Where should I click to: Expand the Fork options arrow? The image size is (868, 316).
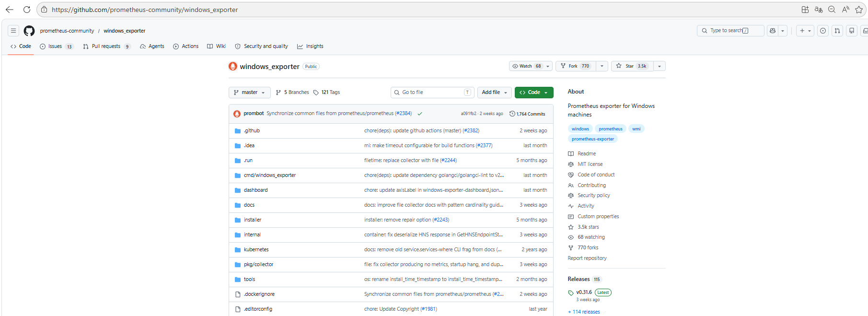point(602,66)
